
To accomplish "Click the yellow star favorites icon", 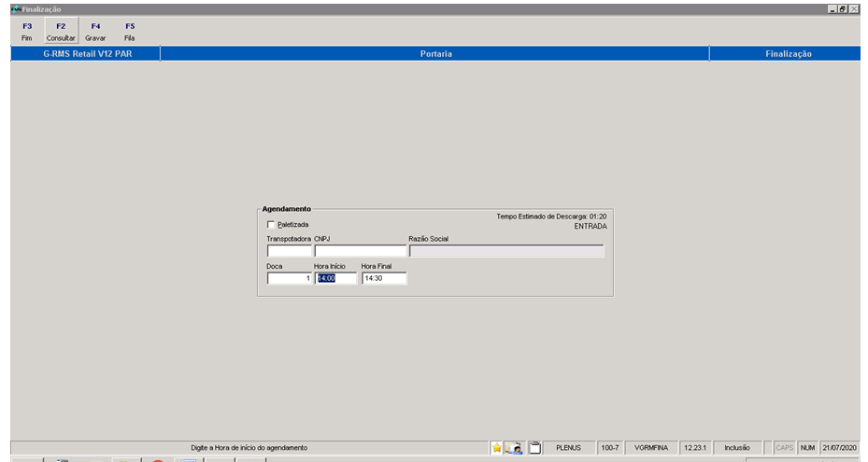I will [496, 448].
